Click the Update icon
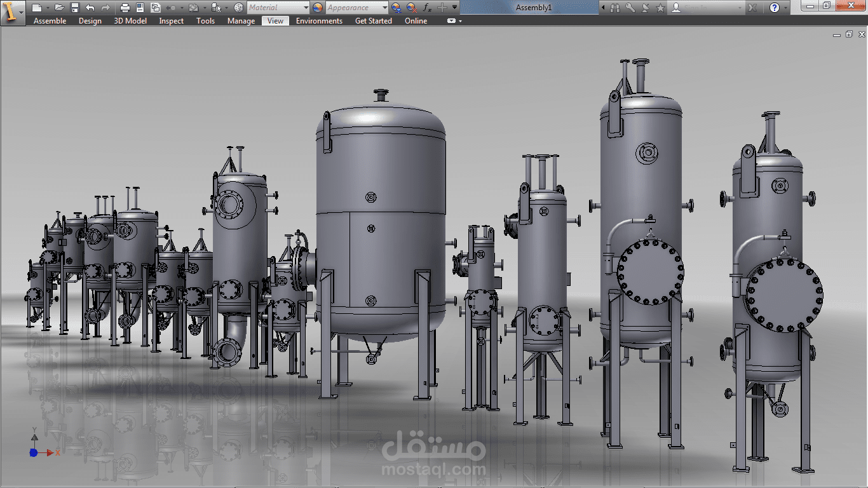 [x=194, y=8]
